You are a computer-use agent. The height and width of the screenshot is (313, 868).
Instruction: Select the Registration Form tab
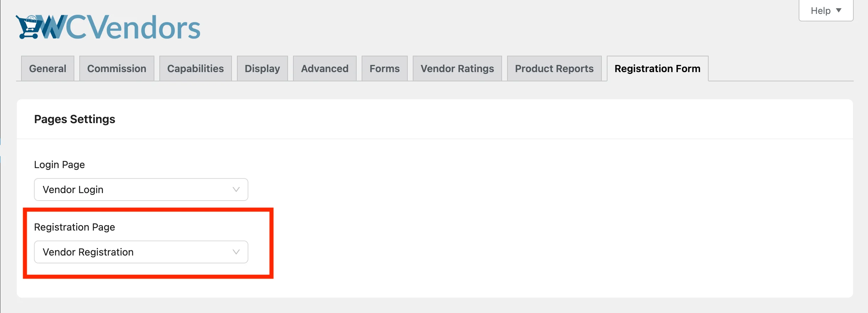pos(657,69)
